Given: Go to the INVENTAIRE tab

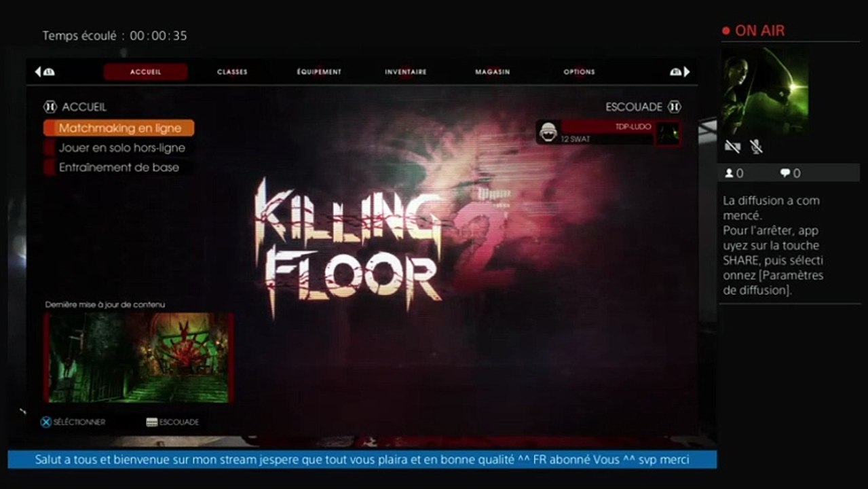Looking at the screenshot, I should coord(406,72).
